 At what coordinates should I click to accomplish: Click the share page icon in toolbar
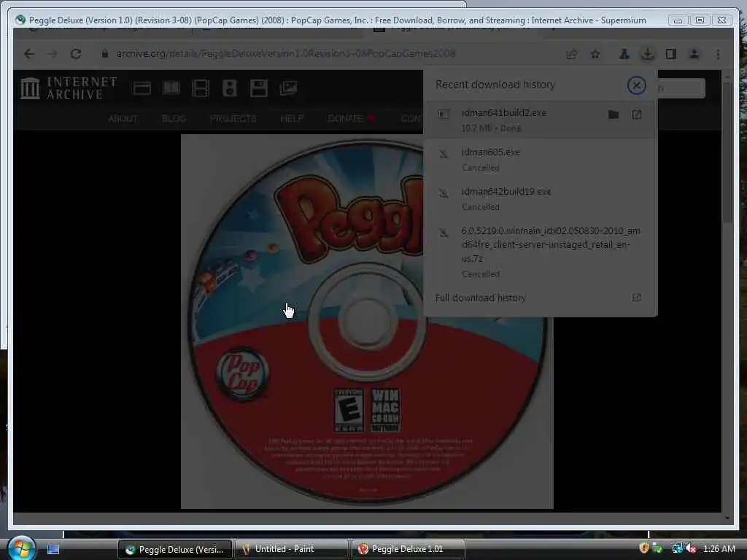point(572,54)
